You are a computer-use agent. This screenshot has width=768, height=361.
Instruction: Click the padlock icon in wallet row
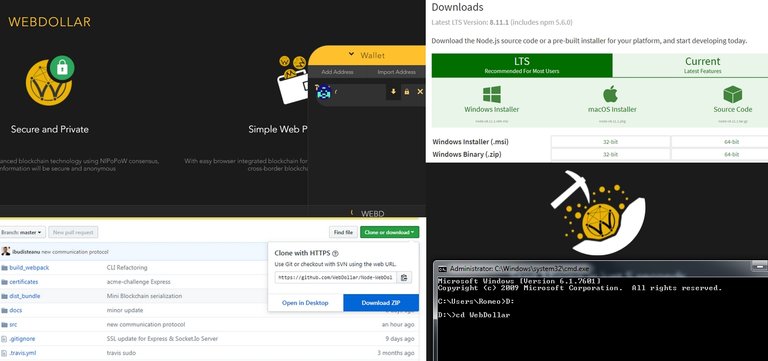(x=407, y=92)
